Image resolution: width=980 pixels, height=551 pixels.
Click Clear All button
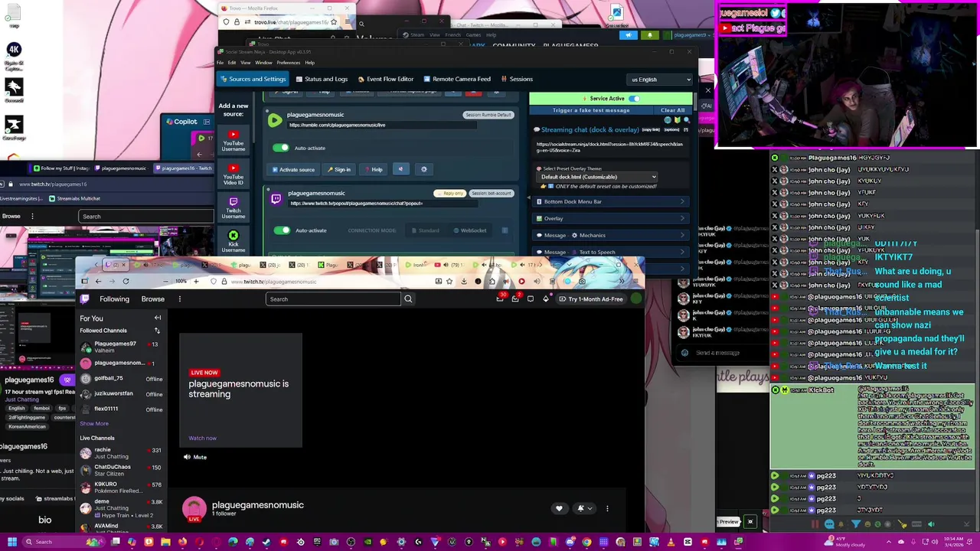[672, 110]
